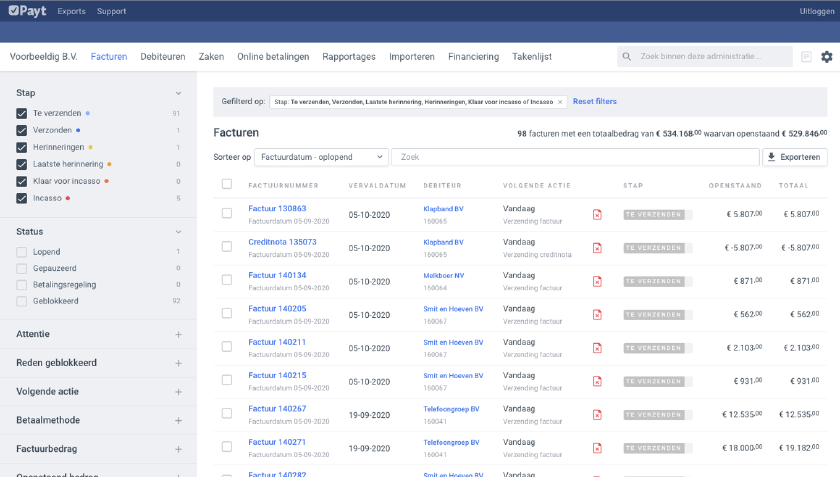
Task: Click Te verzenden progress bar for Factuur 130863
Action: (658, 214)
